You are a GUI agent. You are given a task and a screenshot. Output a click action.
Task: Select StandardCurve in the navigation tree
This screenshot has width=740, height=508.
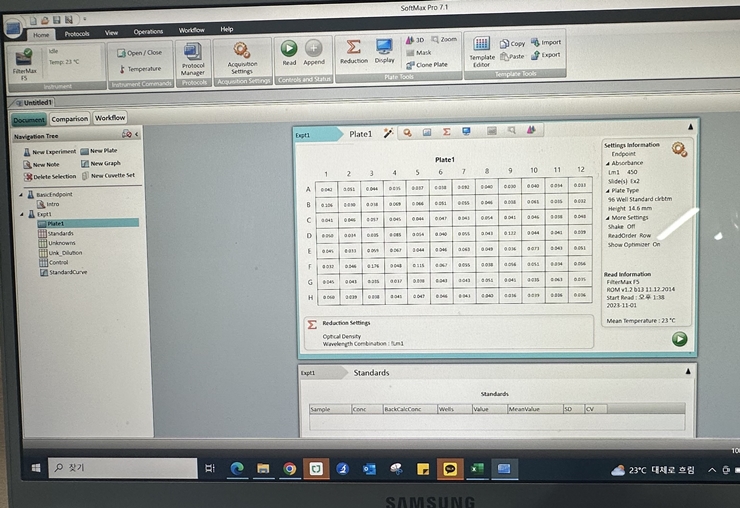66,272
